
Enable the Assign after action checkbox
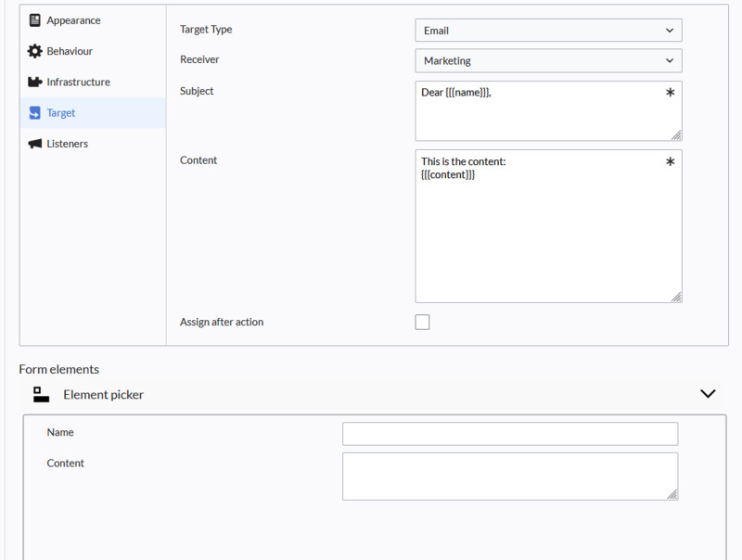coord(422,322)
